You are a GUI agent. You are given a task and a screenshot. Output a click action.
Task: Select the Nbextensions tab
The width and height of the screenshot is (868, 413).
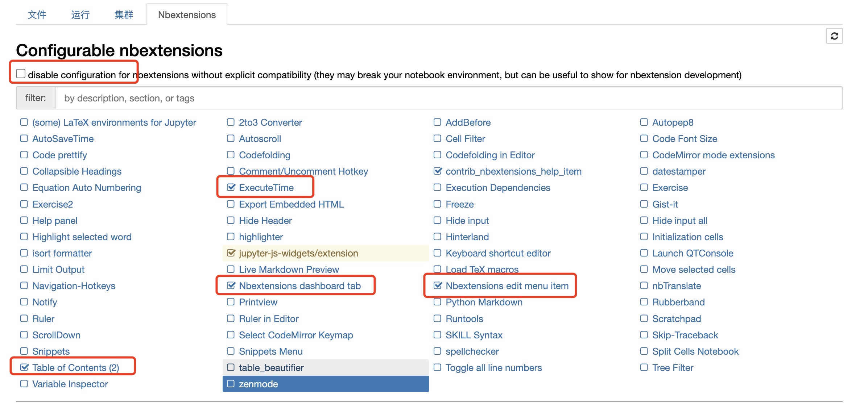point(187,15)
